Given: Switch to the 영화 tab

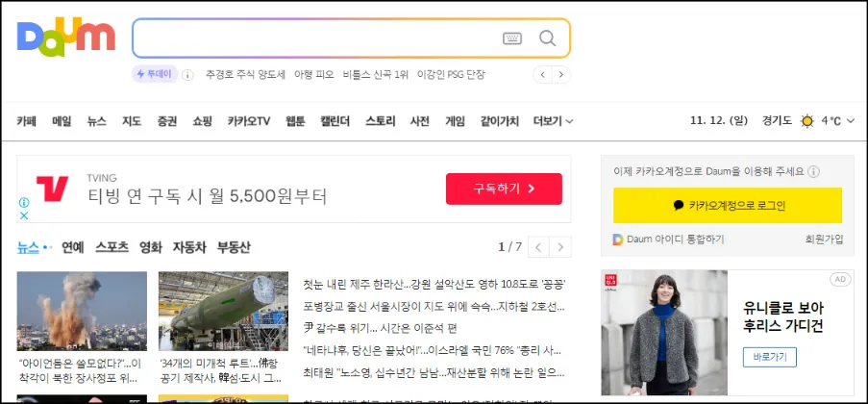Looking at the screenshot, I should pos(151,247).
